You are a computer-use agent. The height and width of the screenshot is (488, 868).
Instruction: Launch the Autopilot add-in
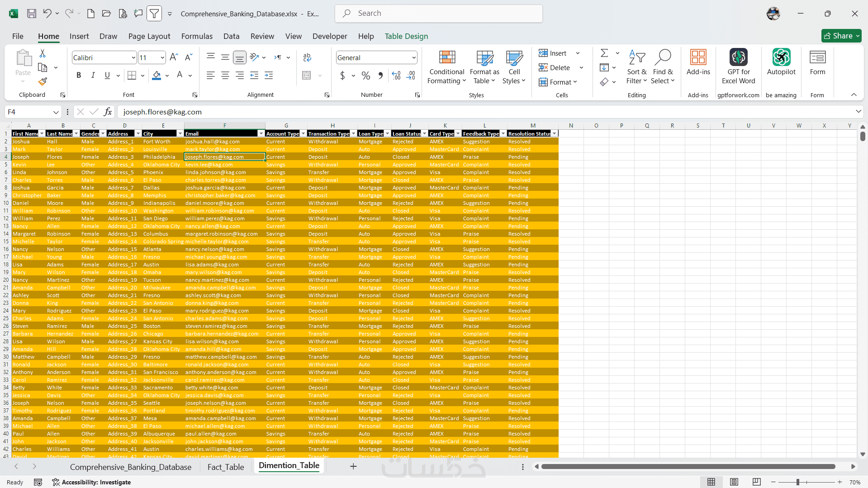781,63
